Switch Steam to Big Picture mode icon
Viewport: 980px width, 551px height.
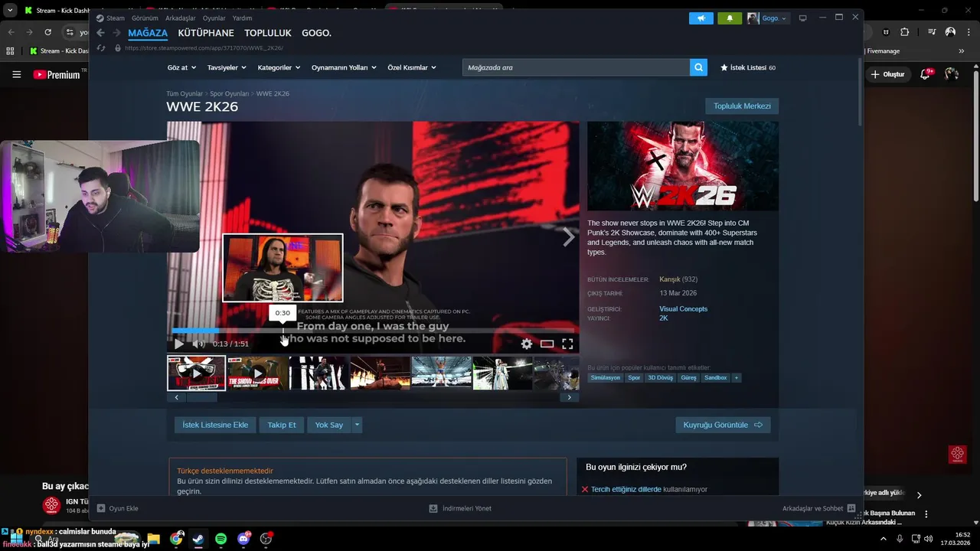click(x=802, y=18)
